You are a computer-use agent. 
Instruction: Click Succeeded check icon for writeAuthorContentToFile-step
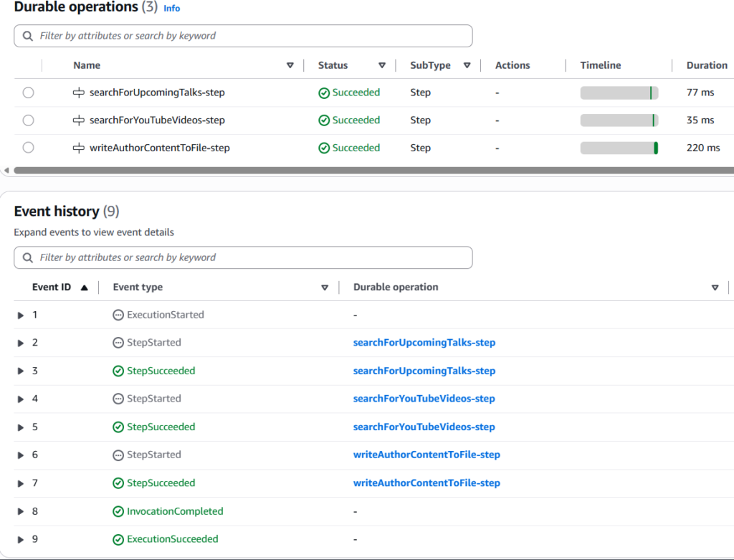click(x=324, y=148)
